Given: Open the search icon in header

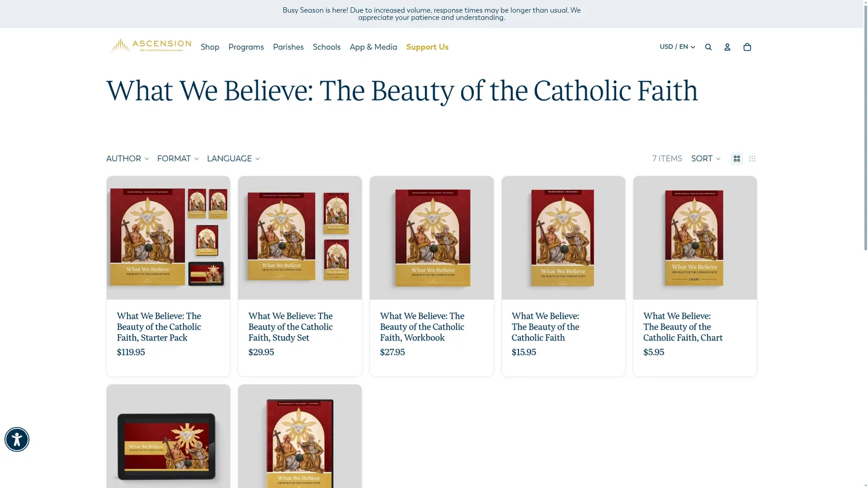Looking at the screenshot, I should 708,47.
